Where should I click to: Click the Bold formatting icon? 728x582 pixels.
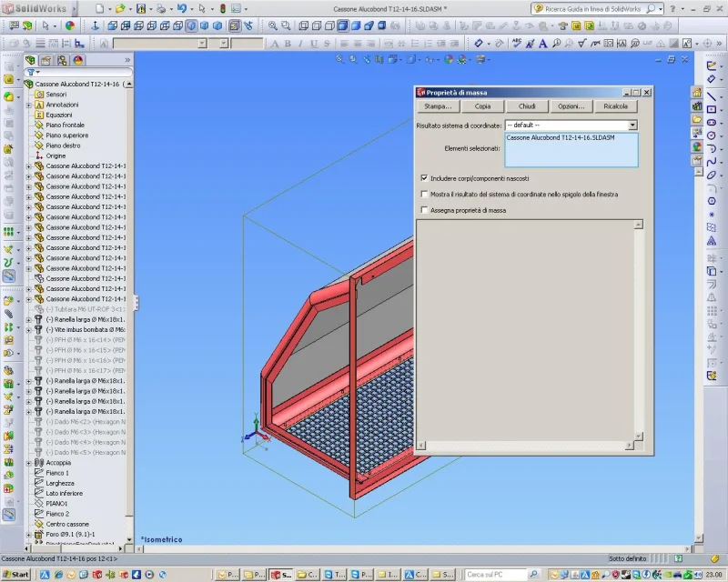[288, 44]
